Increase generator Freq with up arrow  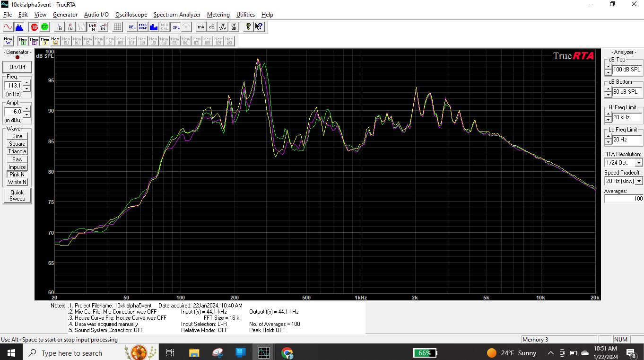click(x=26, y=83)
